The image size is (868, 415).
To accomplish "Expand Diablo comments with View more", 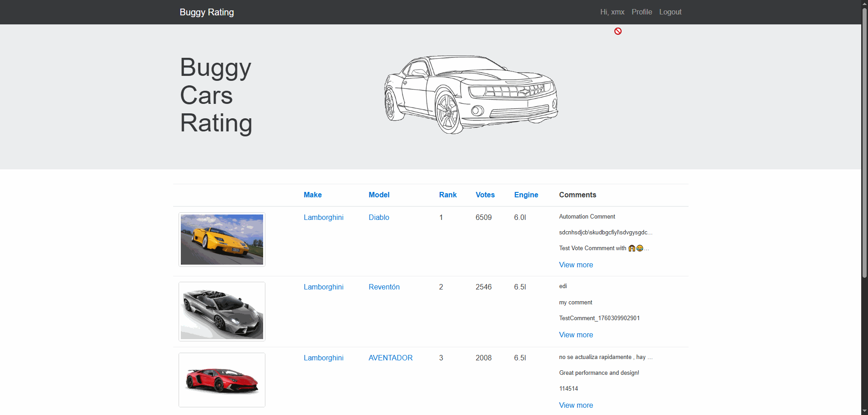I will [x=576, y=265].
